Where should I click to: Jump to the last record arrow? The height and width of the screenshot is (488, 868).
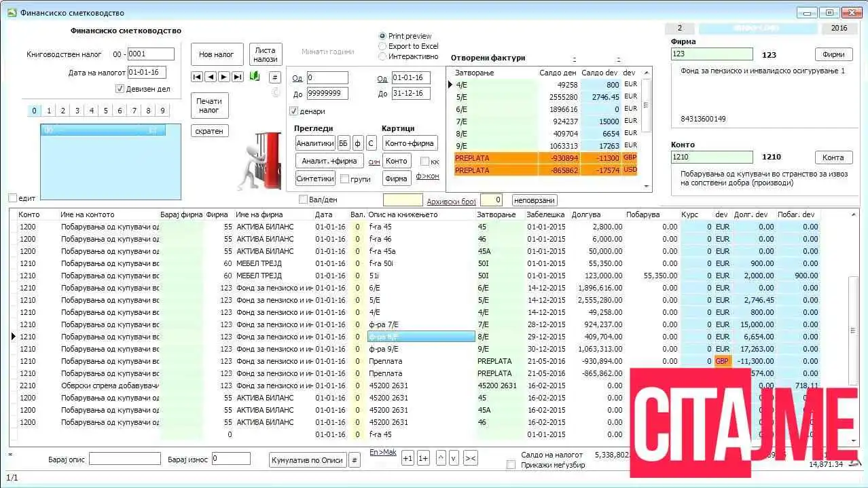238,77
